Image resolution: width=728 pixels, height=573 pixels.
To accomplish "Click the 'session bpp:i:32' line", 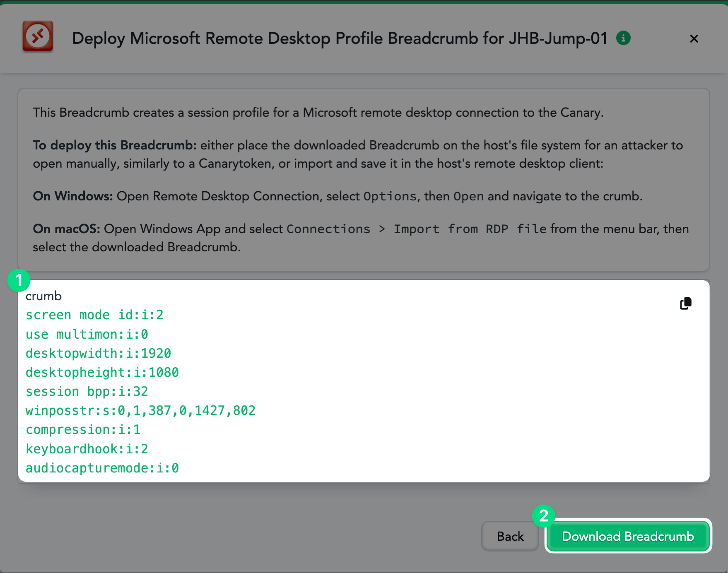I will 87,391.
